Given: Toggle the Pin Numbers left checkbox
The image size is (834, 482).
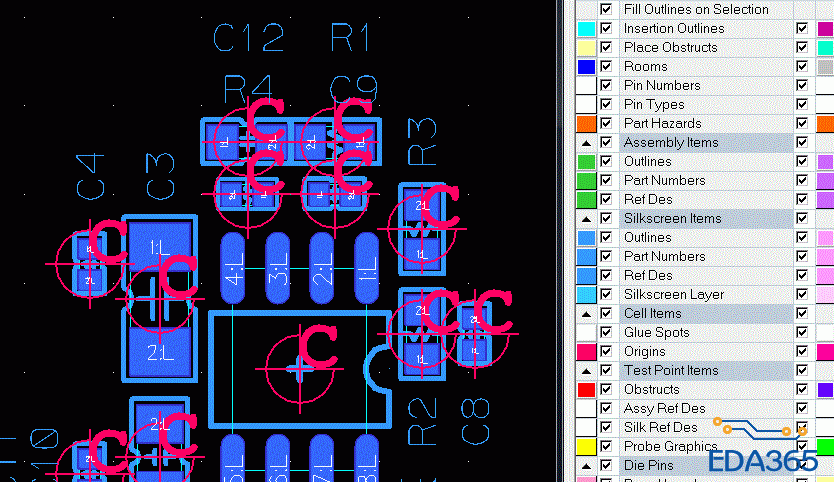Looking at the screenshot, I should pyautogui.click(x=606, y=85).
